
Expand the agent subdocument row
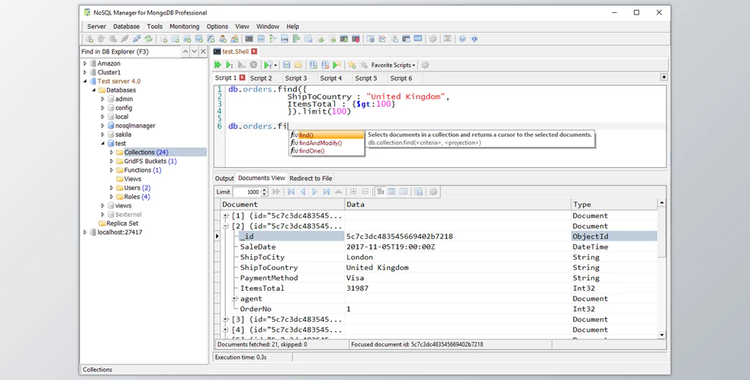point(235,299)
